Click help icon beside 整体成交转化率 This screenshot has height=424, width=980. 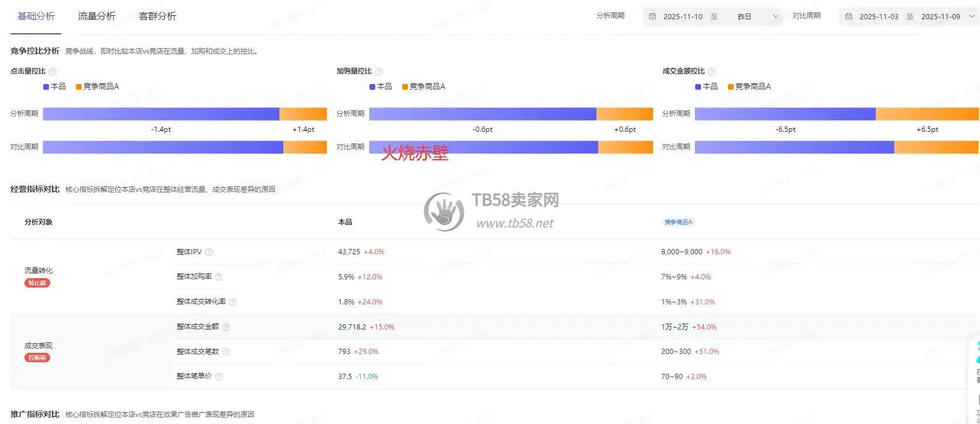tap(233, 302)
